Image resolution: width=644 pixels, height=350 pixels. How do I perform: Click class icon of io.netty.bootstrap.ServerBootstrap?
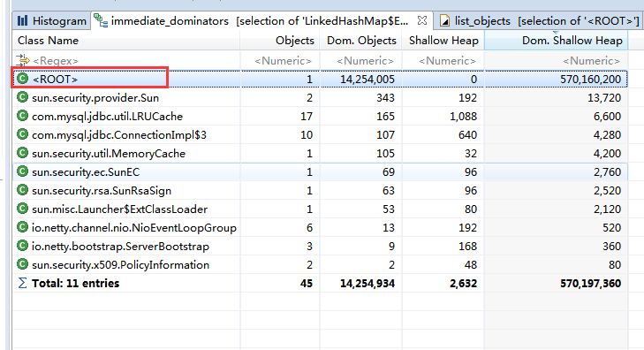pos(23,246)
